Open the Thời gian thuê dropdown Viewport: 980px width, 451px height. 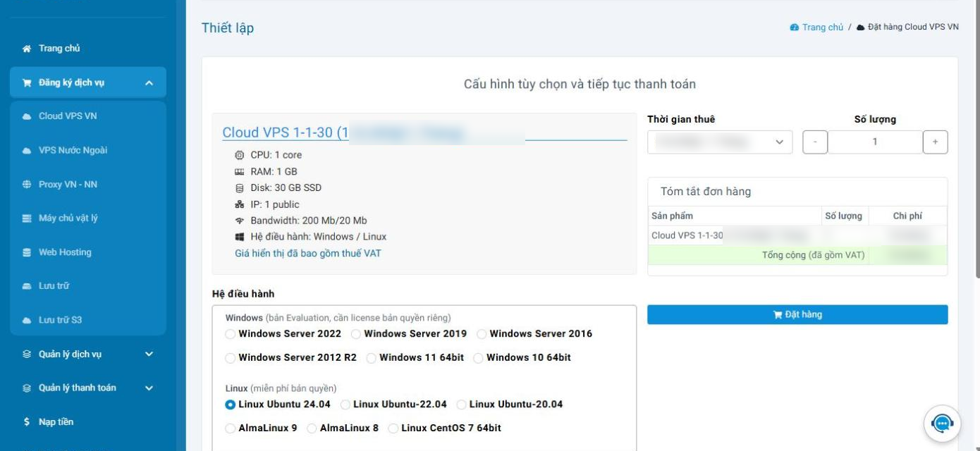[x=720, y=142]
